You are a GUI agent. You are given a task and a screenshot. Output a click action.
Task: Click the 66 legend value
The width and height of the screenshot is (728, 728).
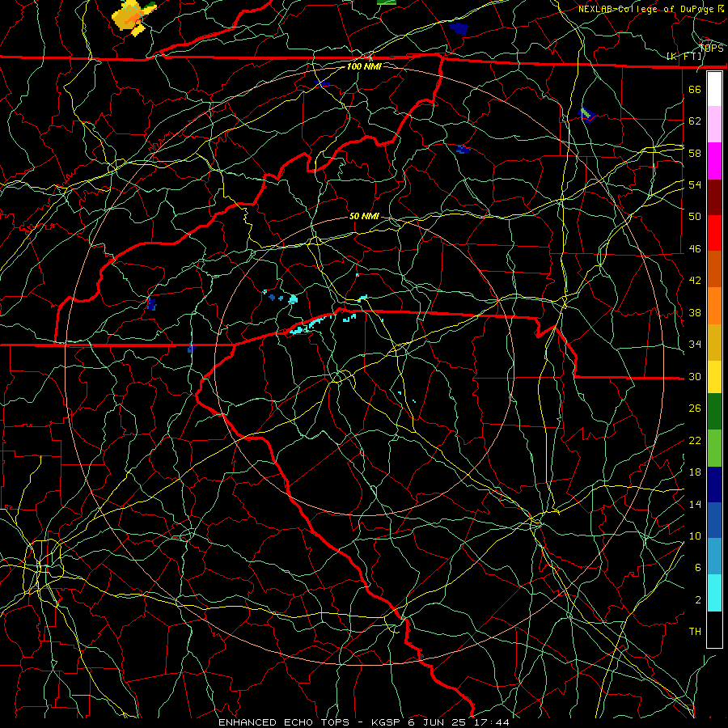[x=695, y=89]
